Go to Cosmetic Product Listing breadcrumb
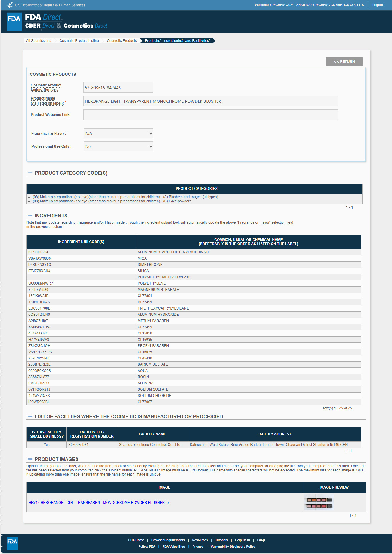Screen dimensions: 392x554 [79, 41]
